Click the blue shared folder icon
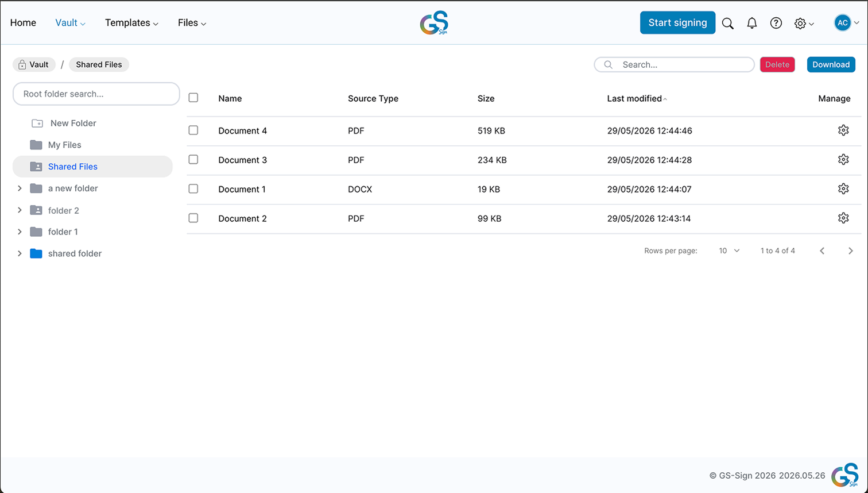868x493 pixels. (36, 253)
